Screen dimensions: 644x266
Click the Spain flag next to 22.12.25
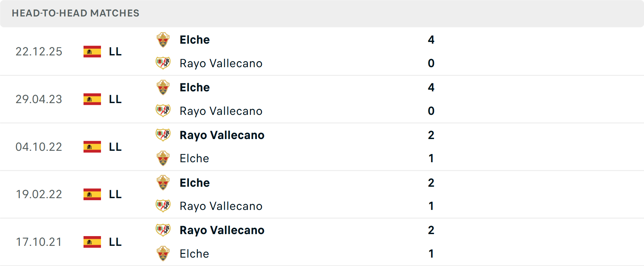coord(92,51)
